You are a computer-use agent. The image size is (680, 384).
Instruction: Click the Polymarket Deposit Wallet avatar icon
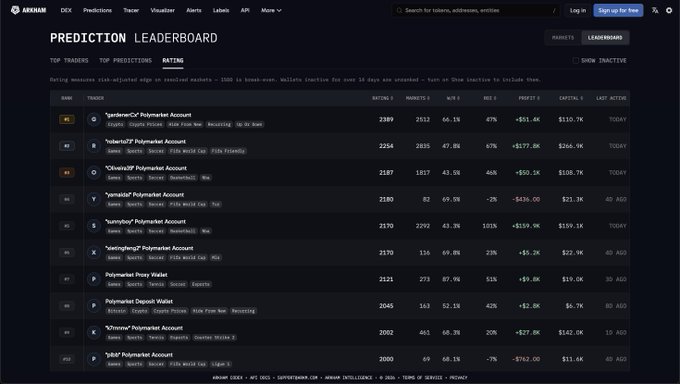(94, 306)
